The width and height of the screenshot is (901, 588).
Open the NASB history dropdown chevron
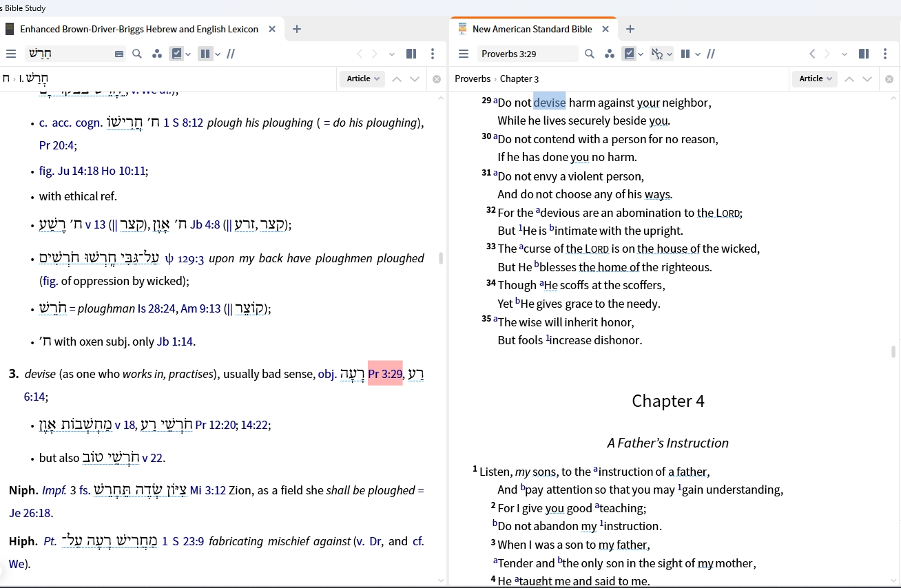845,54
